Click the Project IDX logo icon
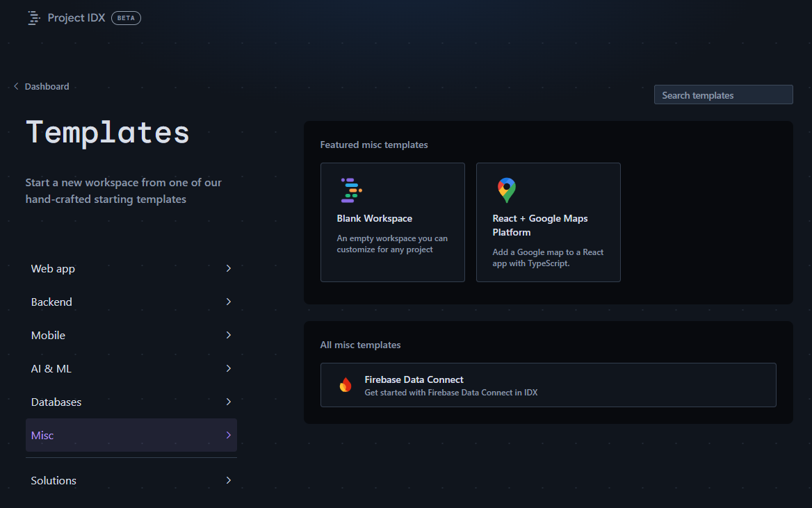Image resolution: width=812 pixels, height=508 pixels. pyautogui.click(x=33, y=17)
